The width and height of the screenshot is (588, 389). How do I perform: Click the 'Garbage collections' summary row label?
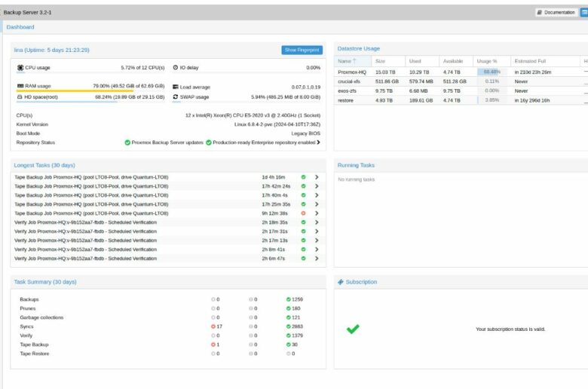click(41, 317)
